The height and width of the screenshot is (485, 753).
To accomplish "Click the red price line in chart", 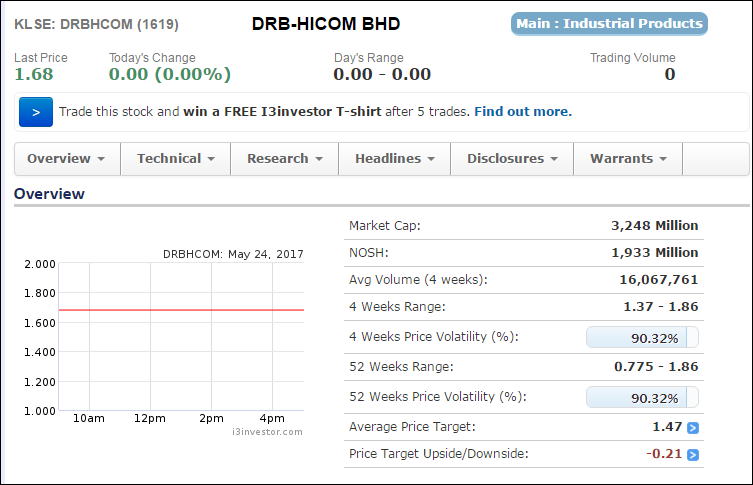I will point(181,310).
